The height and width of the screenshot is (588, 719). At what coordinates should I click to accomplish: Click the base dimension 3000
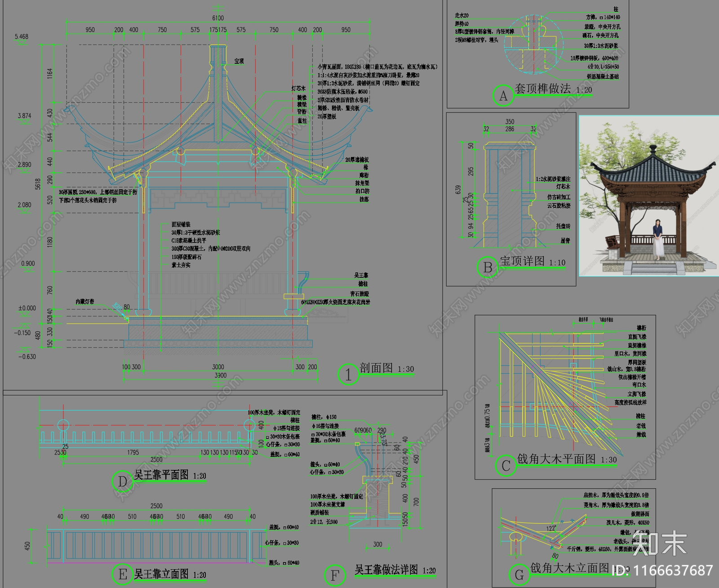click(x=218, y=367)
